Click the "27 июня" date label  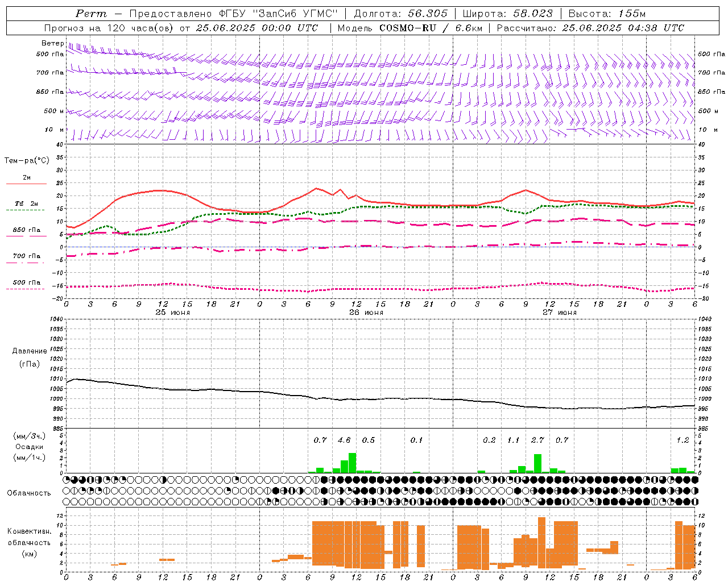(x=559, y=312)
